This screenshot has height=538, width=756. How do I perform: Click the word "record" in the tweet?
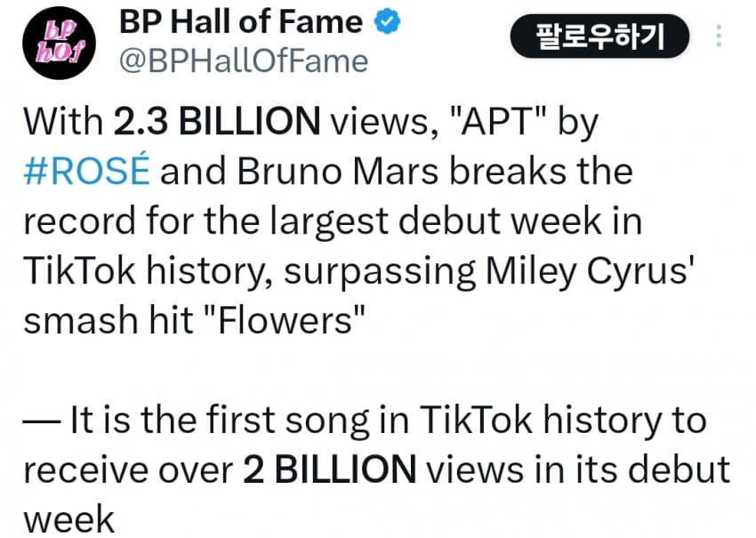[x=76, y=221]
